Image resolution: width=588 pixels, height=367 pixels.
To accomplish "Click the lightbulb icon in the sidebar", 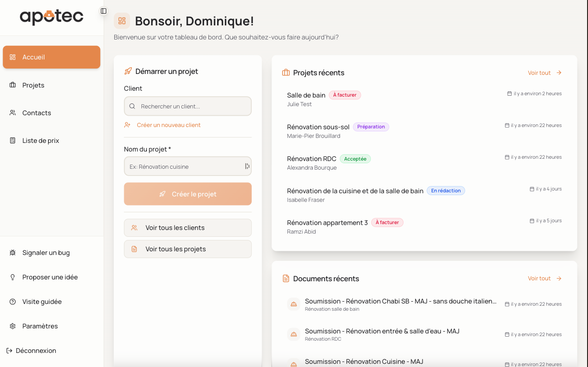I will tap(13, 277).
